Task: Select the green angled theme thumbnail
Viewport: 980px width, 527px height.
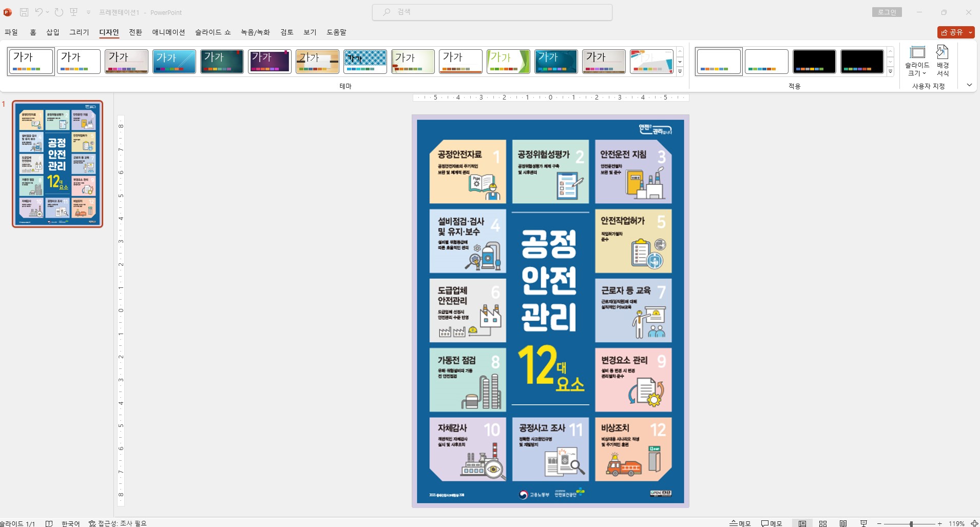Action: tap(508, 62)
